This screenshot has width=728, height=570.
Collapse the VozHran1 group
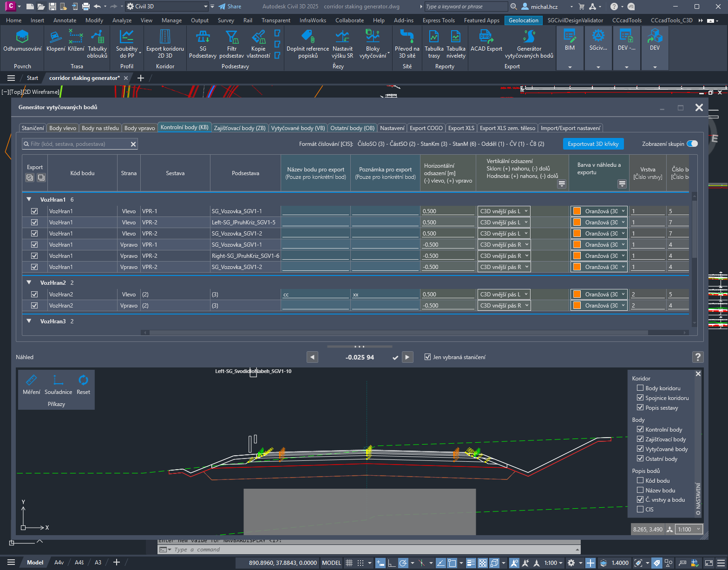(29, 199)
